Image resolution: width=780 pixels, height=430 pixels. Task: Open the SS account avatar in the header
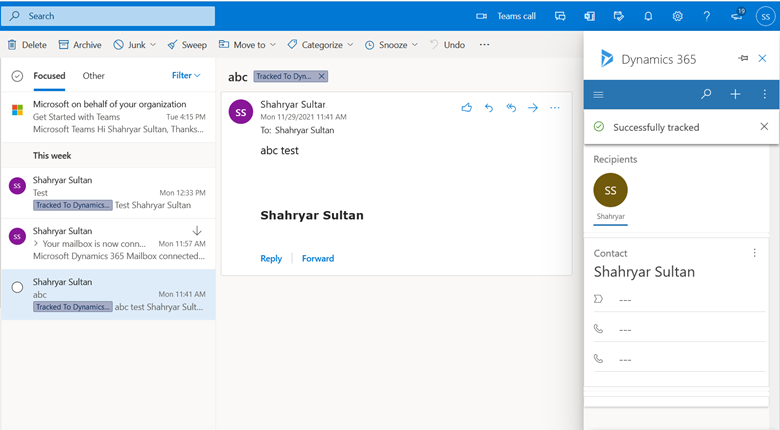point(766,16)
